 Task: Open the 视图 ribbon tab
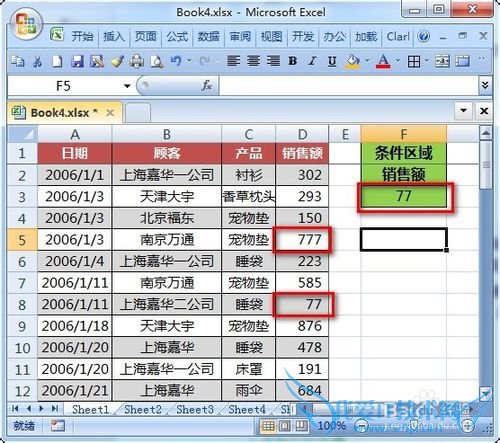click(x=271, y=36)
